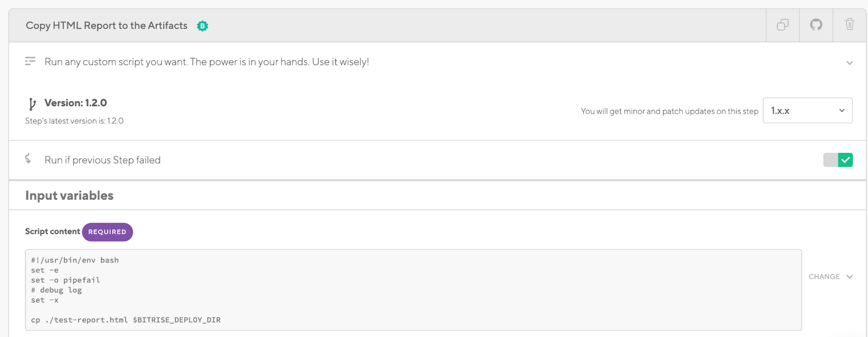Click the minor and patch updates note

[669, 111]
